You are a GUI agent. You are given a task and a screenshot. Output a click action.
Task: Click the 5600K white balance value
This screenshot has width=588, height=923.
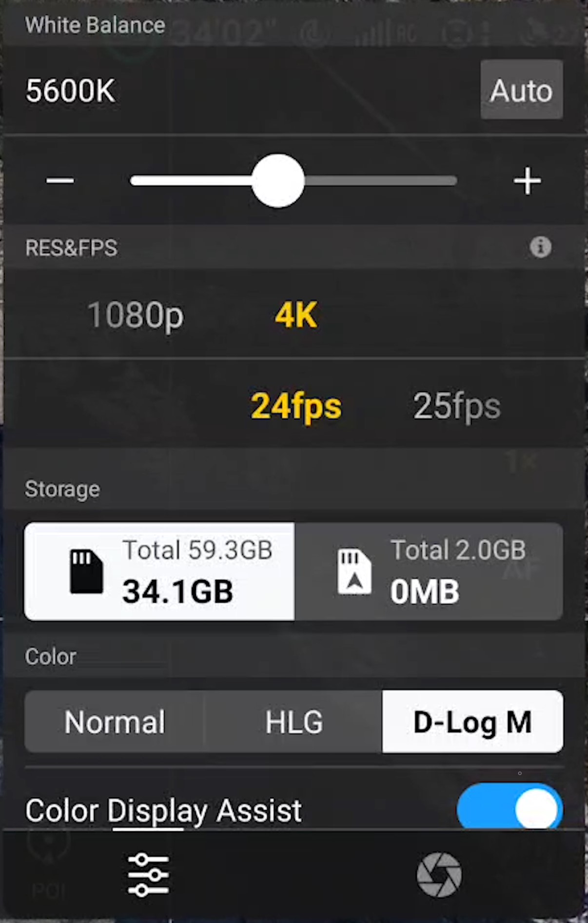click(x=71, y=91)
